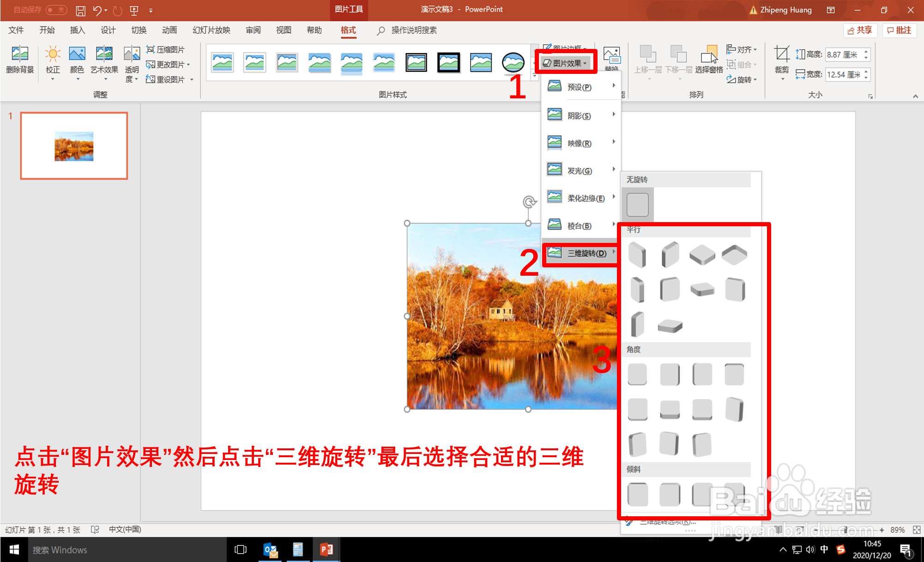Image resolution: width=924 pixels, height=562 pixels.
Task: Open the Shadow (阴影) submenu
Action: 580,115
